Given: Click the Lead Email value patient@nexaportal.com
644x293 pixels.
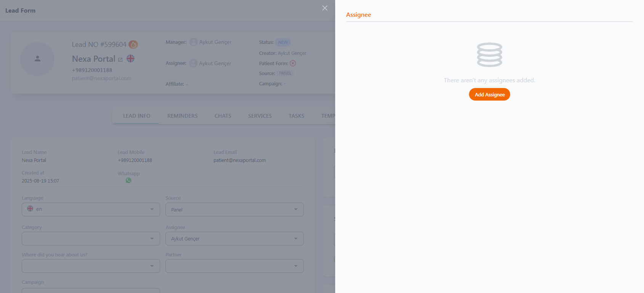Looking at the screenshot, I should [x=239, y=160].
